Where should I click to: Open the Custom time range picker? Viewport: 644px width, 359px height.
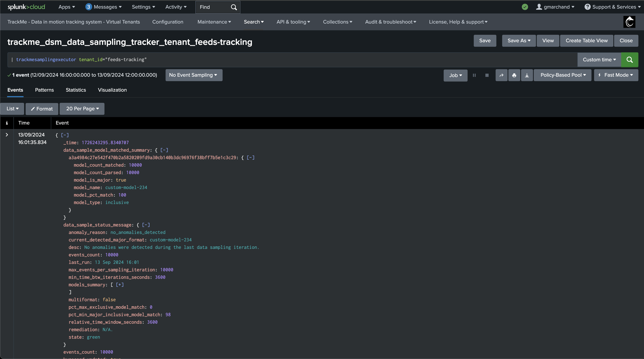pyautogui.click(x=599, y=59)
